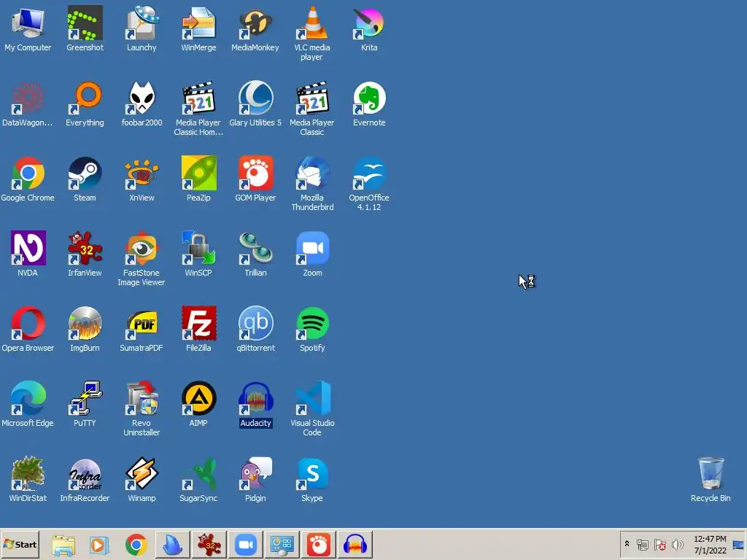Click the Krita desktop shortcut
This screenshot has width=747, height=560.
369,28
